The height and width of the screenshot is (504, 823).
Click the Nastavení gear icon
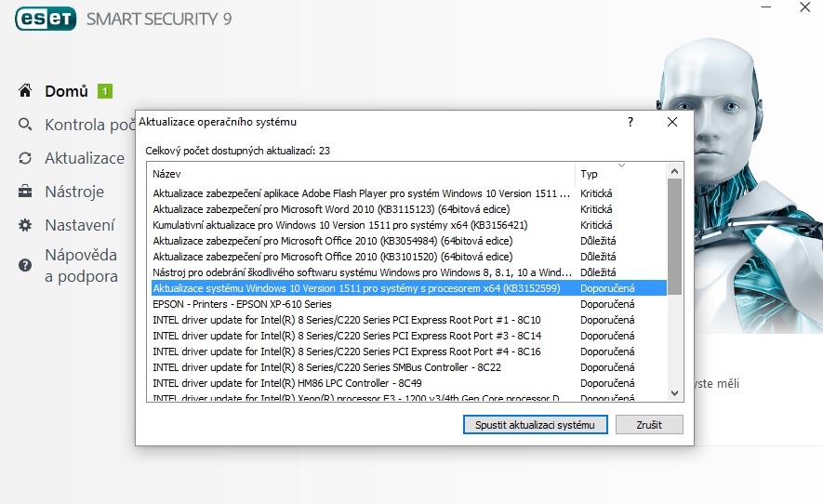click(x=26, y=225)
